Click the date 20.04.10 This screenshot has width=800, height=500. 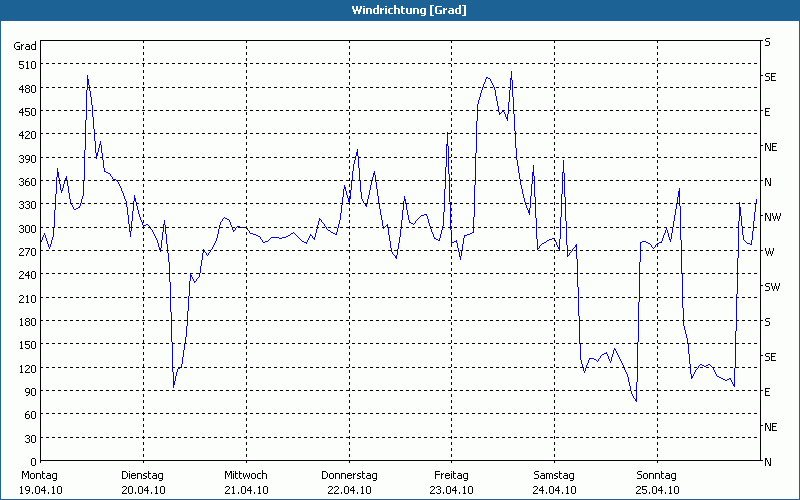click(x=143, y=490)
